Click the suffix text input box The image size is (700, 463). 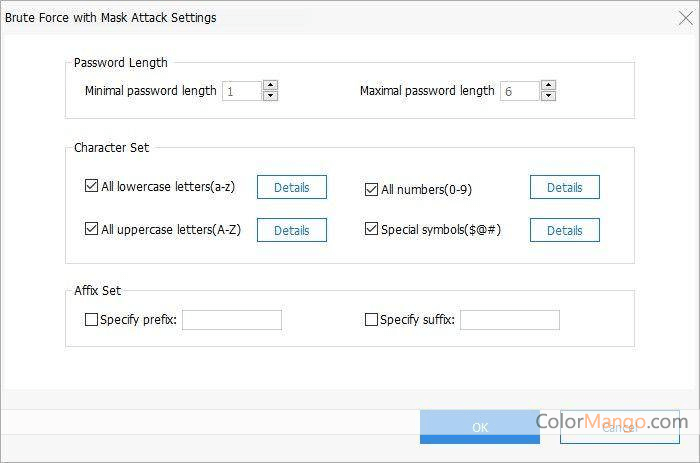pos(509,320)
